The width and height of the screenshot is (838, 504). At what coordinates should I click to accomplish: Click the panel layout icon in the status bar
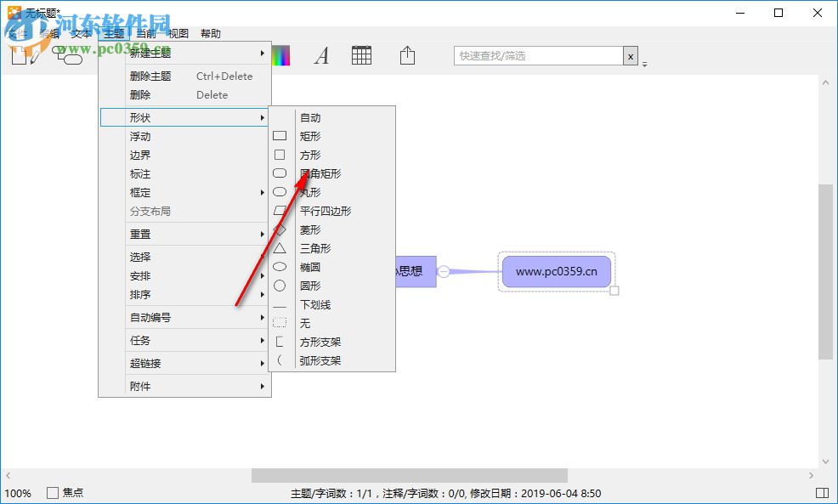pos(824,492)
